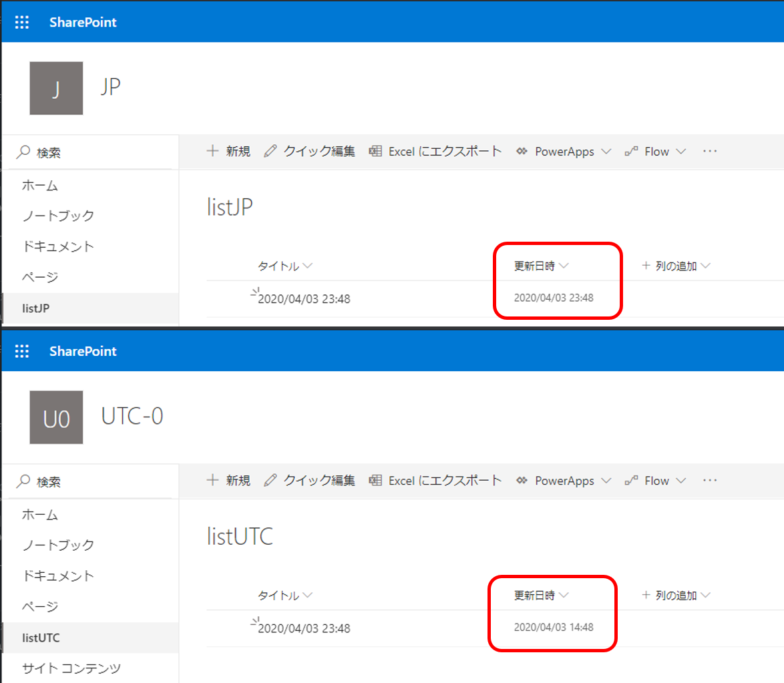The image size is (784, 683).
Task: Click 新規 button in listUTC toolbar
Action: pyautogui.click(x=228, y=480)
